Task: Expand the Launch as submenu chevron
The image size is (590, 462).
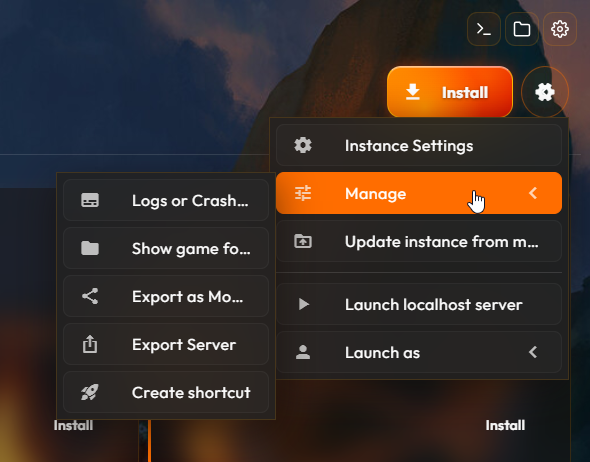Action: [533, 352]
